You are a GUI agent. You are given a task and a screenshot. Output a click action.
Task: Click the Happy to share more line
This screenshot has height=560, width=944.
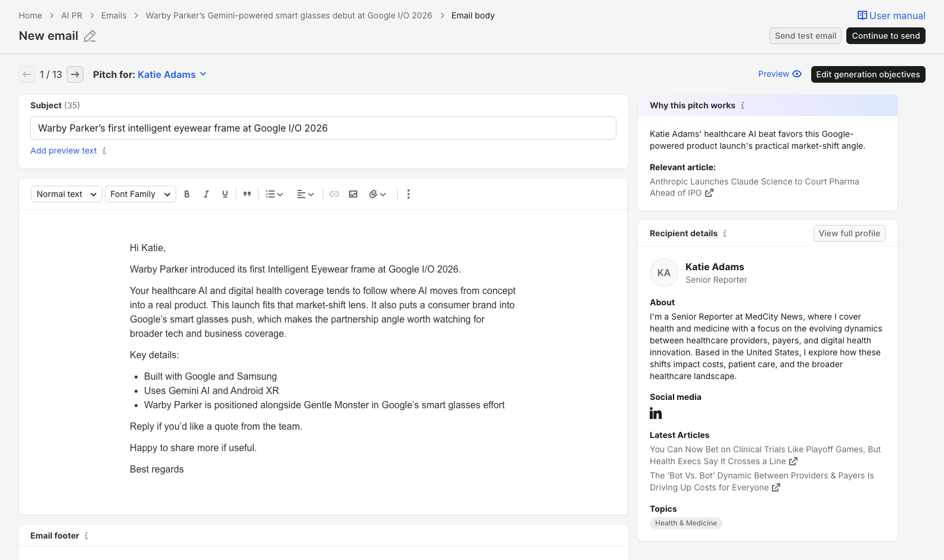(x=193, y=448)
